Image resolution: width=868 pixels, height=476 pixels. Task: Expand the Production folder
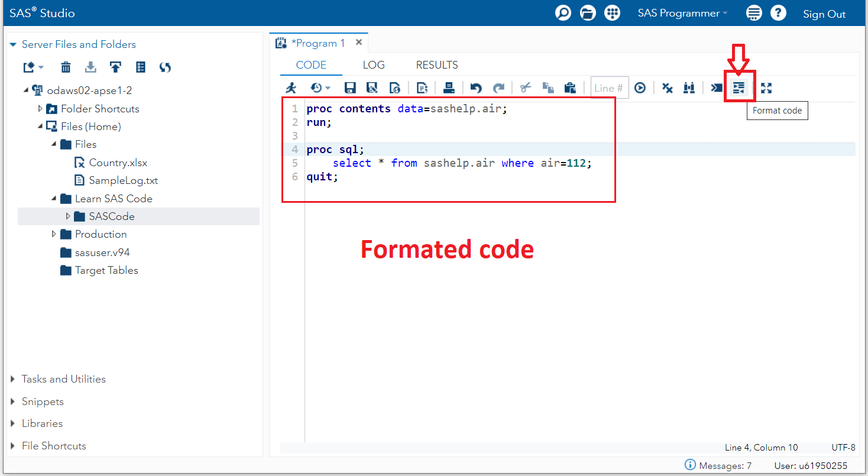coord(54,234)
